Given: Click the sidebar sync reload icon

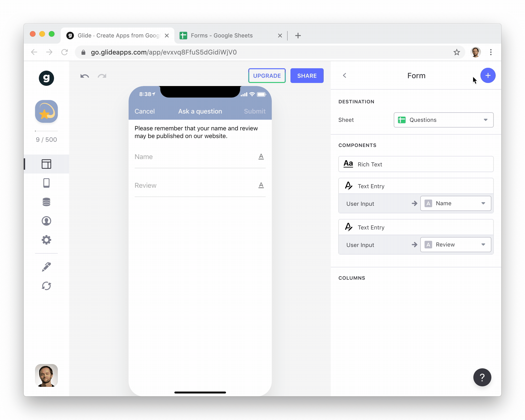Looking at the screenshot, I should click(46, 286).
